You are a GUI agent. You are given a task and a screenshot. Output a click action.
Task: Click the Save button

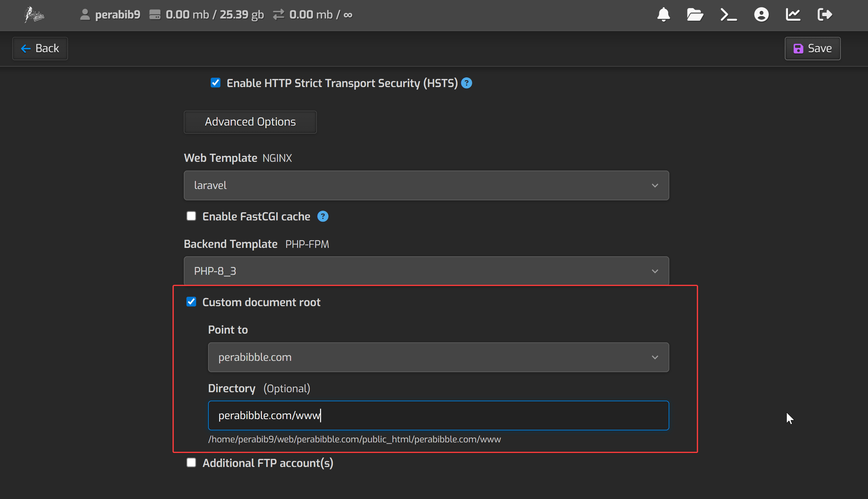[812, 48]
